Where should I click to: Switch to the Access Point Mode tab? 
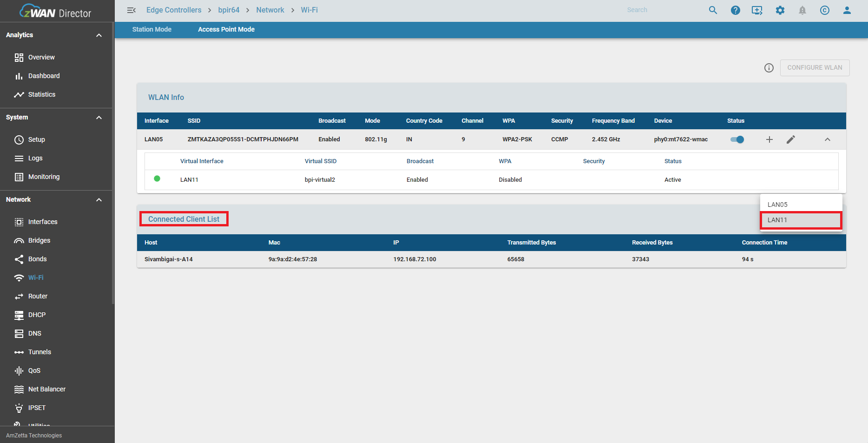226,29
